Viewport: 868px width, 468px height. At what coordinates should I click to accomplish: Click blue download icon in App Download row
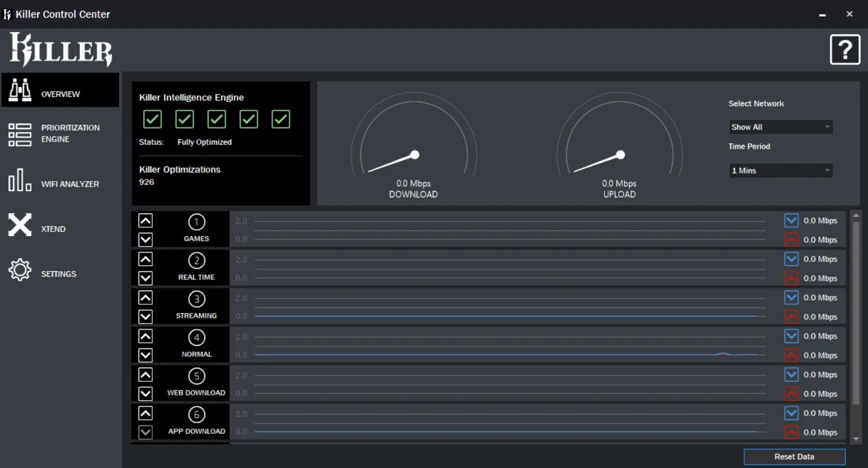coord(792,413)
